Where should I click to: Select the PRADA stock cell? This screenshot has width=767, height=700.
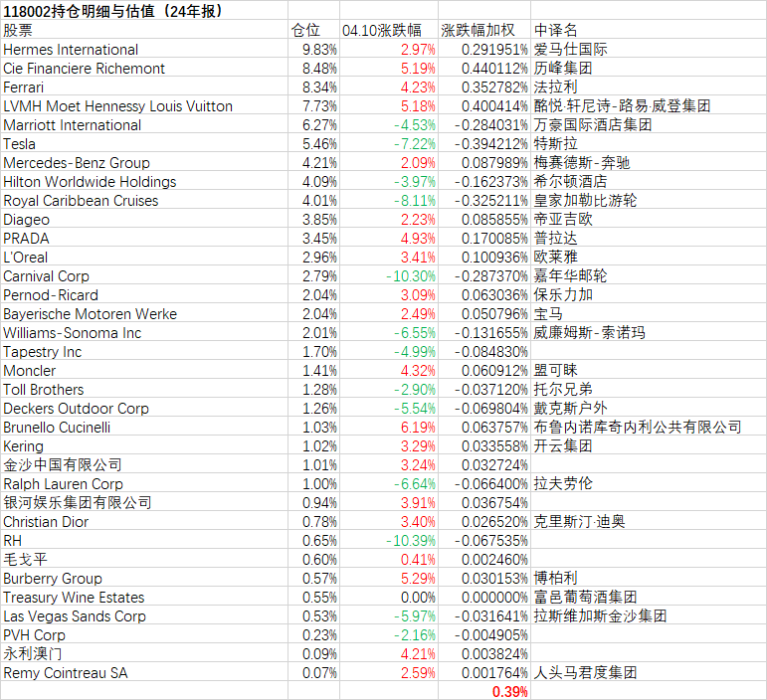(144, 238)
